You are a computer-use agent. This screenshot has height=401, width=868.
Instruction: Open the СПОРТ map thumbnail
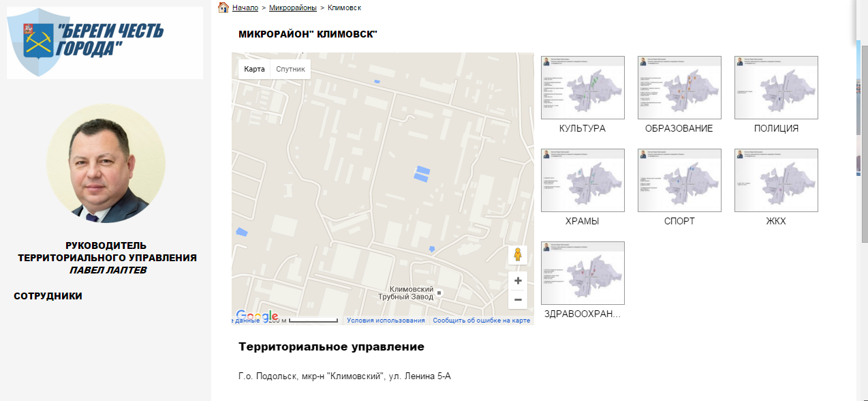click(679, 181)
